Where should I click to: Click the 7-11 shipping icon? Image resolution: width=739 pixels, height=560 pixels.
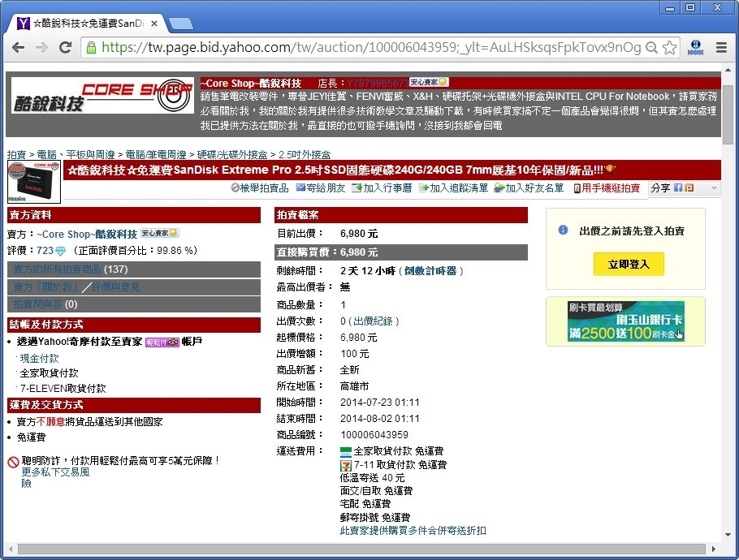click(345, 465)
